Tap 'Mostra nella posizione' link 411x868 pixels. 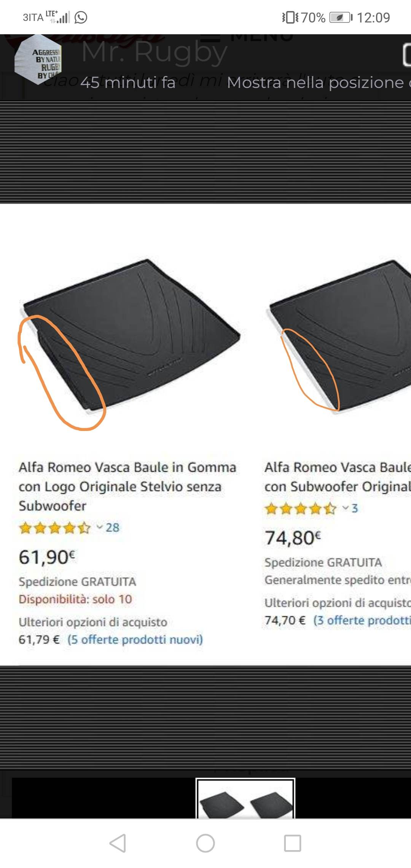(319, 82)
